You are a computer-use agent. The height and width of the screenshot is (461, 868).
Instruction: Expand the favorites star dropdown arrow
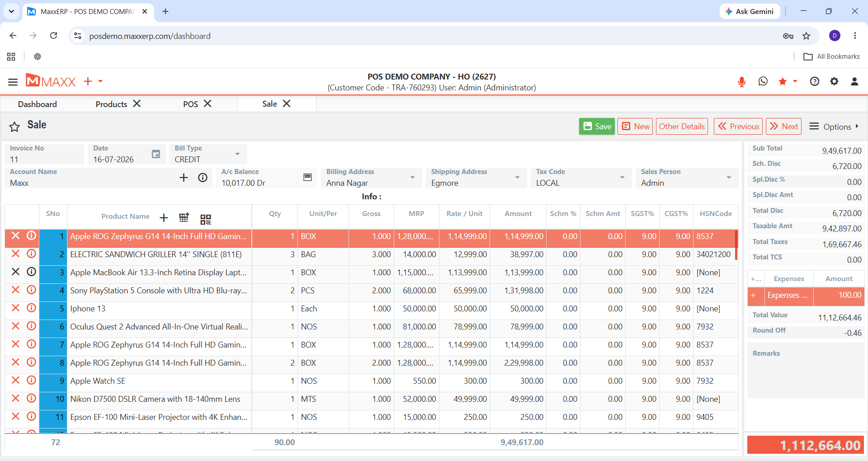pyautogui.click(x=795, y=81)
